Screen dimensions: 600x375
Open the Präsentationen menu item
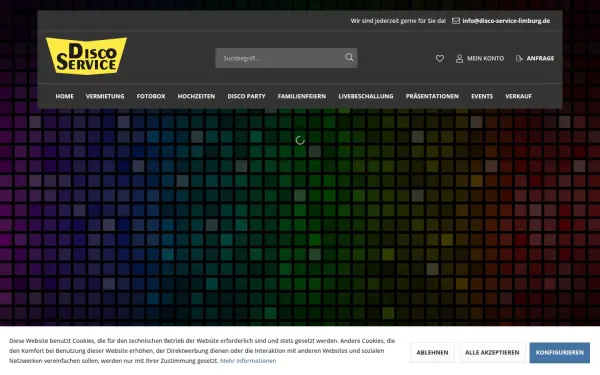(432, 96)
